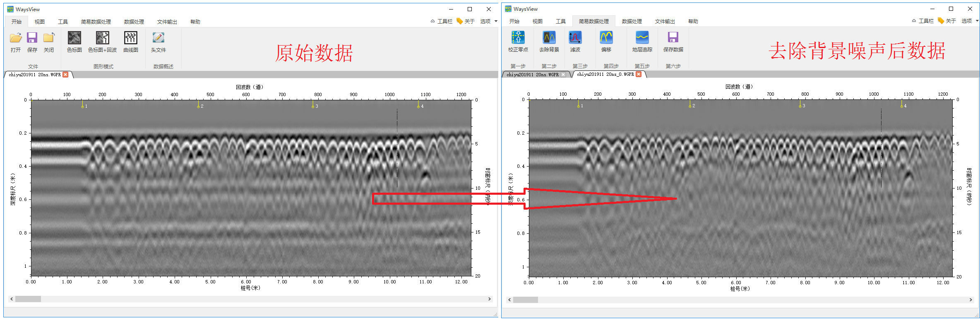Collapse ribbon with 工具栏 in 原始数据 window
980x324 pixels.
[442, 21]
